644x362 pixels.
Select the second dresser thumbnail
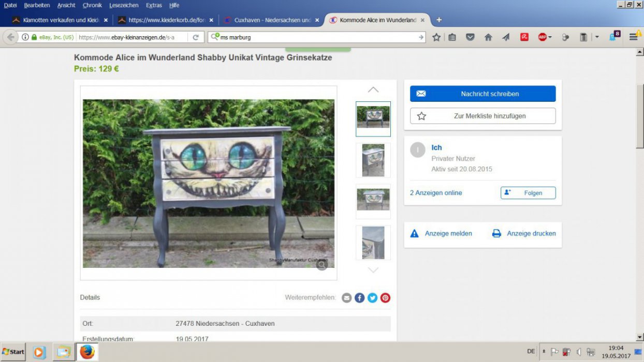point(373,160)
